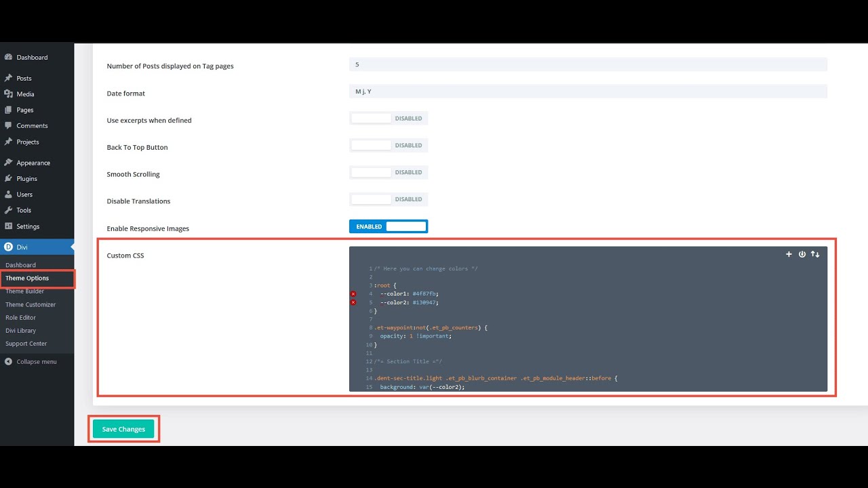Toggle Use excerpts when defined switch
This screenshot has height=488, width=868.
pyautogui.click(x=389, y=118)
